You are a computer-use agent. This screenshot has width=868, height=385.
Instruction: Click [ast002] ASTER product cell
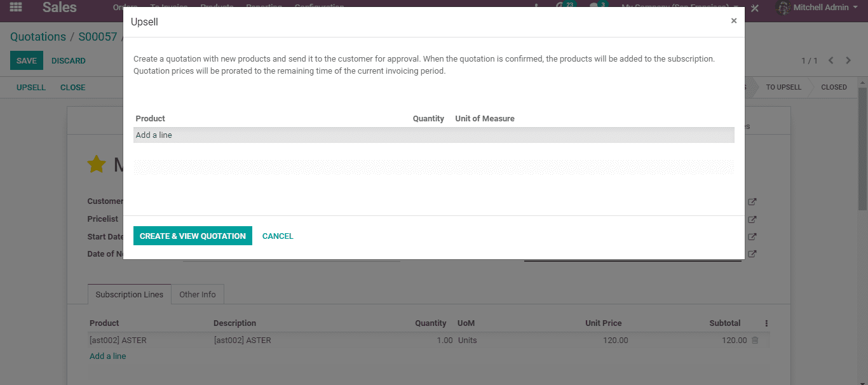(118, 340)
